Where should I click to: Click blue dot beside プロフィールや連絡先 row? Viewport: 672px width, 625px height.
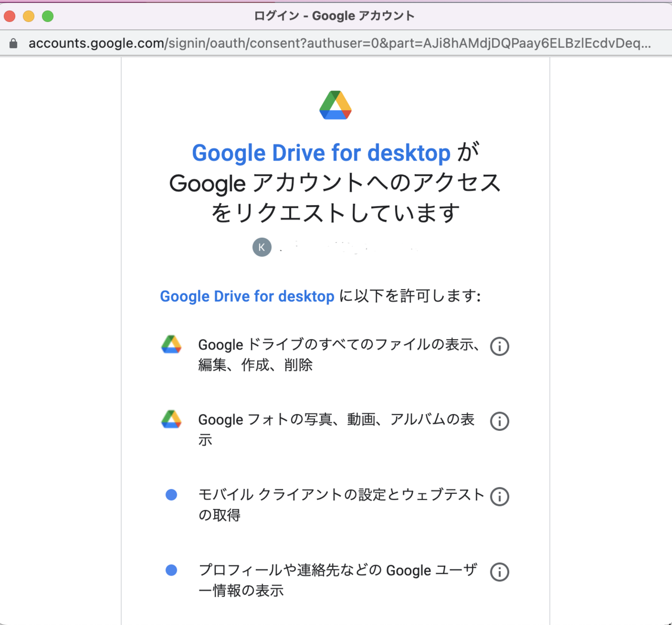(171, 570)
